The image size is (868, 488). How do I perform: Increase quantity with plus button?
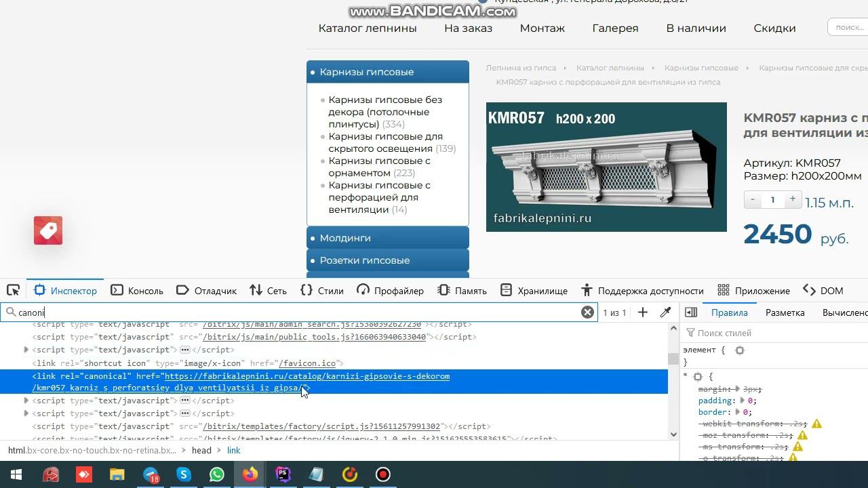coord(792,199)
